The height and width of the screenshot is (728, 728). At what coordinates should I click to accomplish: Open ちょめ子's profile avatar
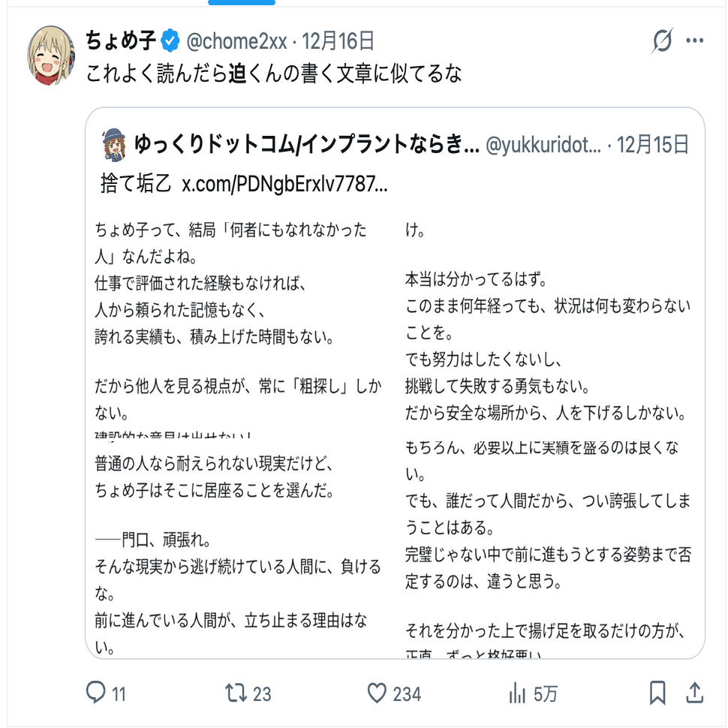point(52,56)
